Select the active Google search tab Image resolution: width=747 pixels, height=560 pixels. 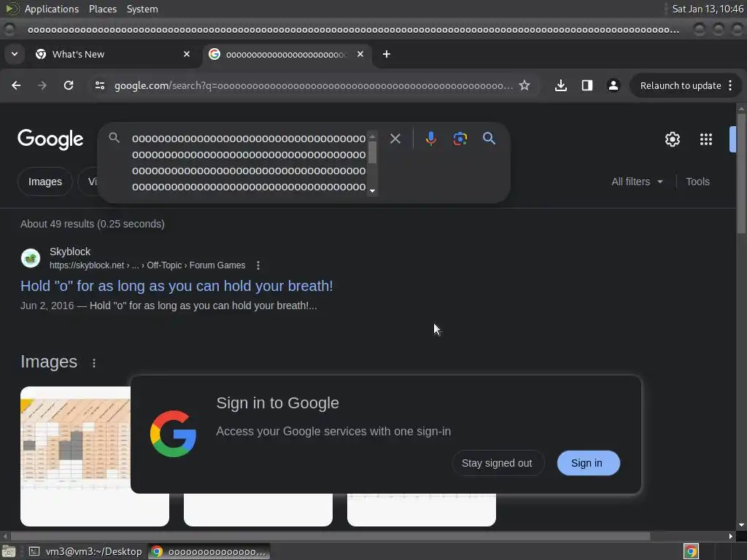pos(286,54)
